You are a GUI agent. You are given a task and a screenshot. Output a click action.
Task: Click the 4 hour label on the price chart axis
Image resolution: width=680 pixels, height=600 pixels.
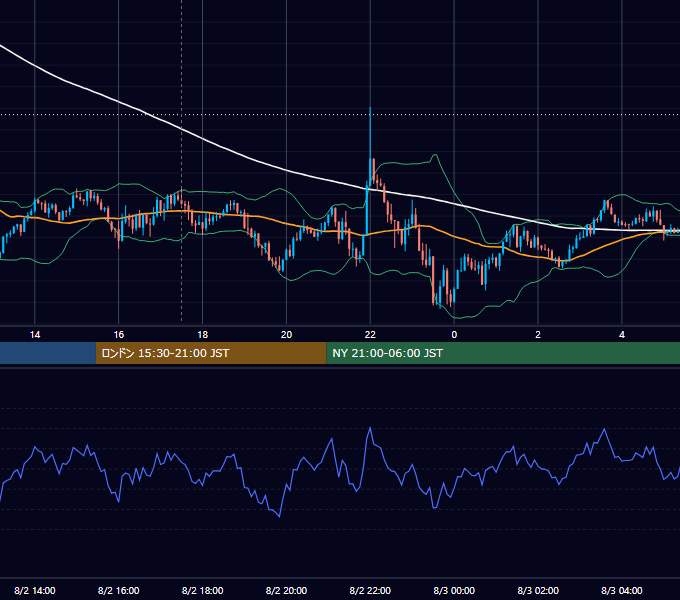622,335
